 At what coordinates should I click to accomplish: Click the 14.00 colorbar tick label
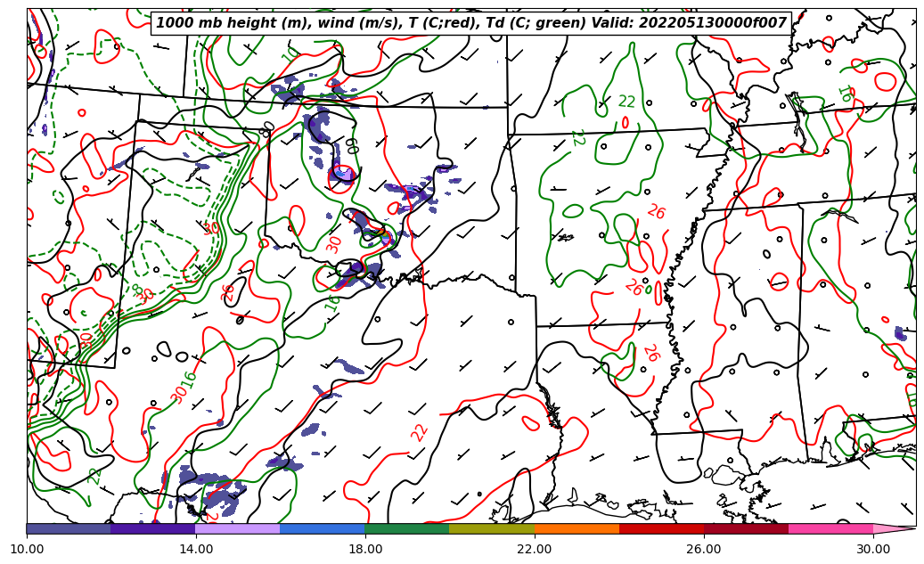196,549
